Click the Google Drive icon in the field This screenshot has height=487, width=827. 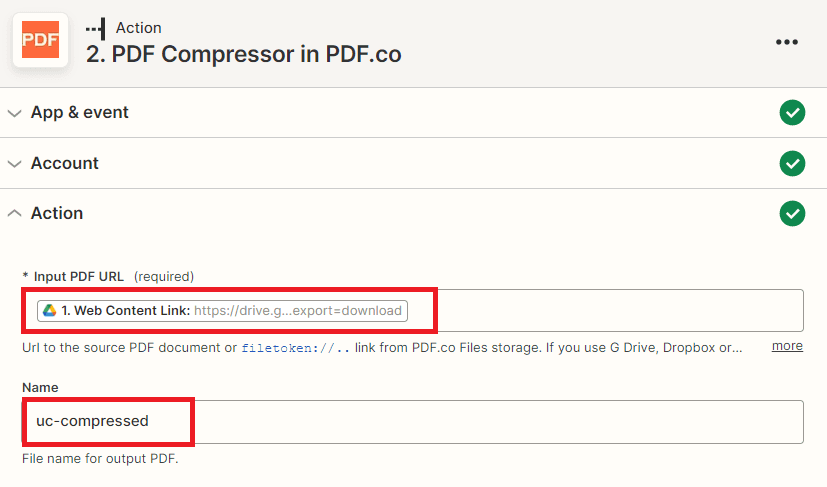(x=49, y=311)
